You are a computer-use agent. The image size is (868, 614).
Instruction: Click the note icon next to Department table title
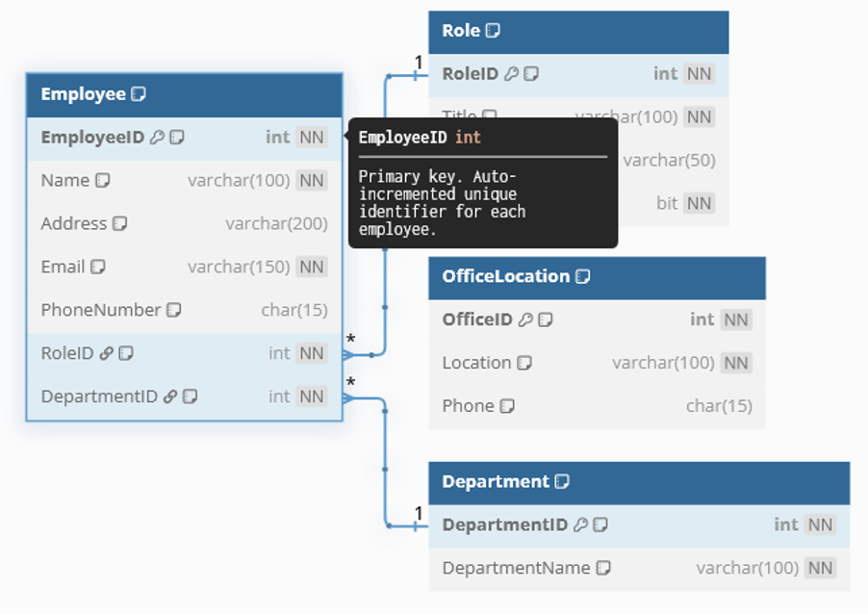pos(562,481)
